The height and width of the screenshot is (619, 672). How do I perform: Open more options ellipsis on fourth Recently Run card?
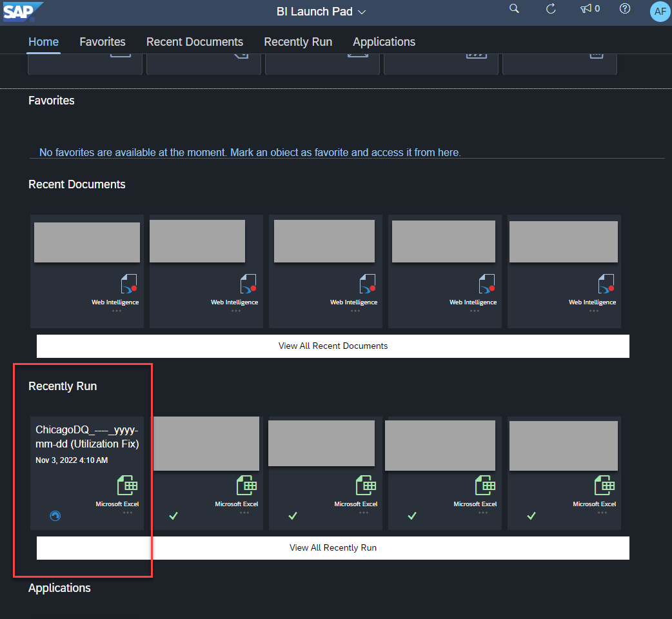[483, 513]
